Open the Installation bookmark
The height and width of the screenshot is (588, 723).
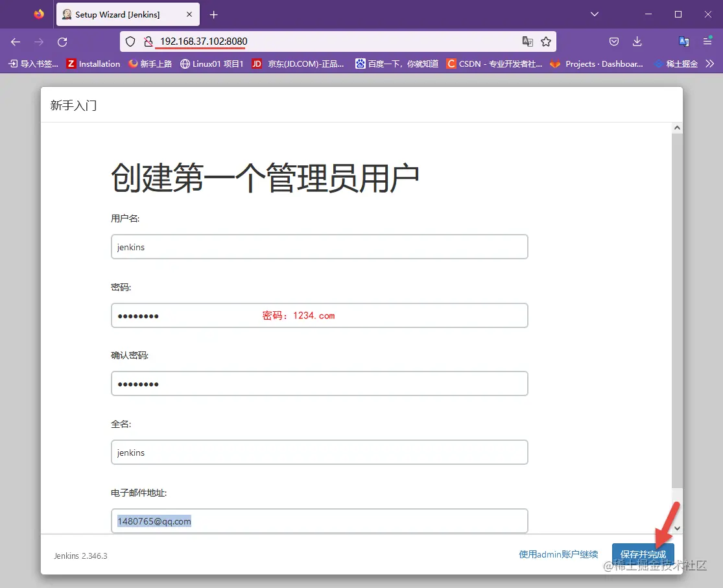click(93, 64)
